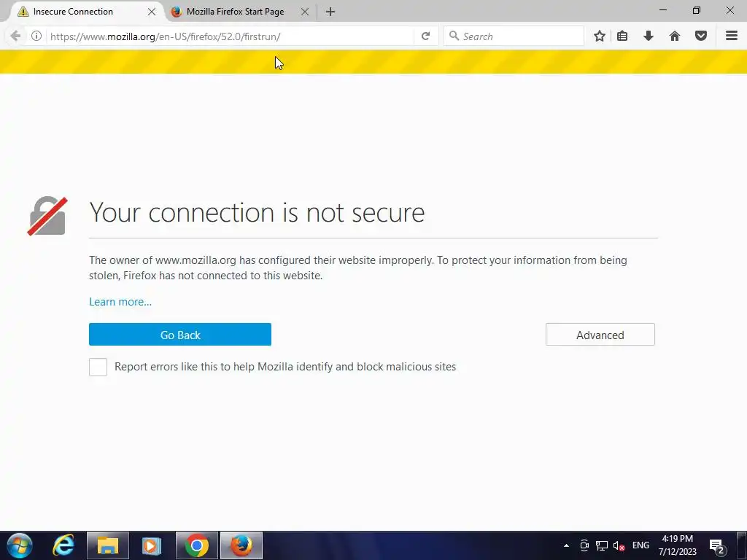Viewport: 747px width, 560px height.
Task: Open a new tab with plus button
Action: [330, 12]
